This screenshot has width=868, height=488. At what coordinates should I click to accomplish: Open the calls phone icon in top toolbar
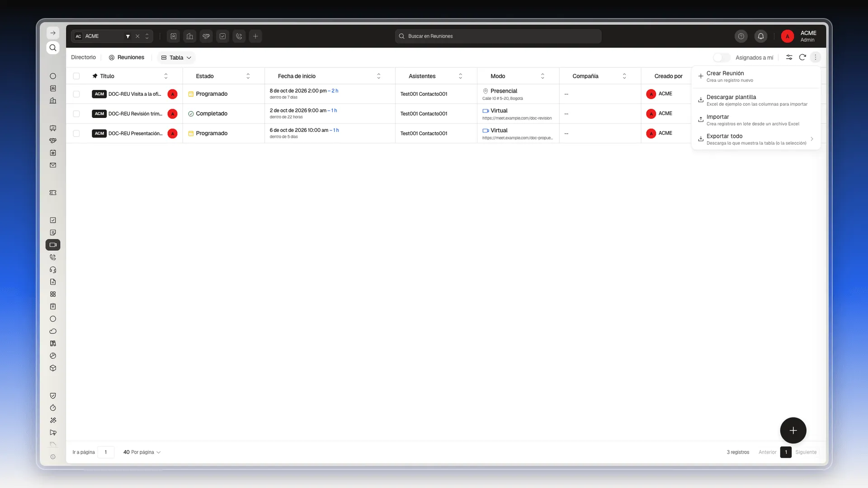pyautogui.click(x=239, y=36)
